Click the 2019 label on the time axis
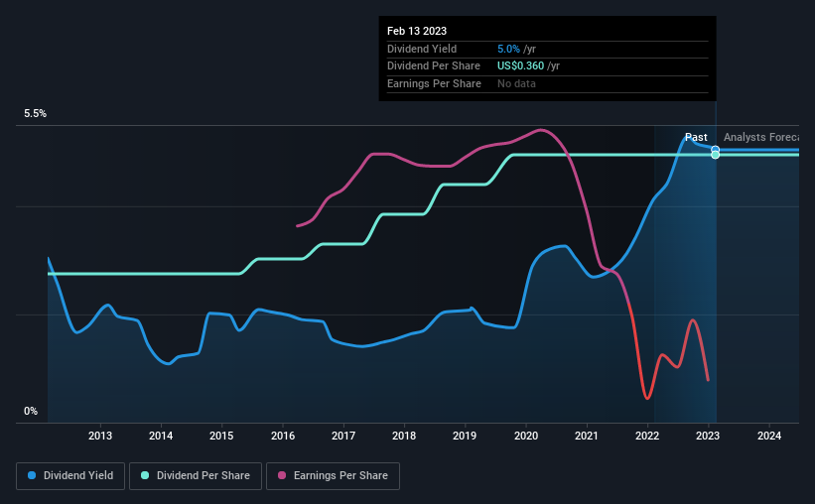Viewport: 815px width, 504px height. 465,436
